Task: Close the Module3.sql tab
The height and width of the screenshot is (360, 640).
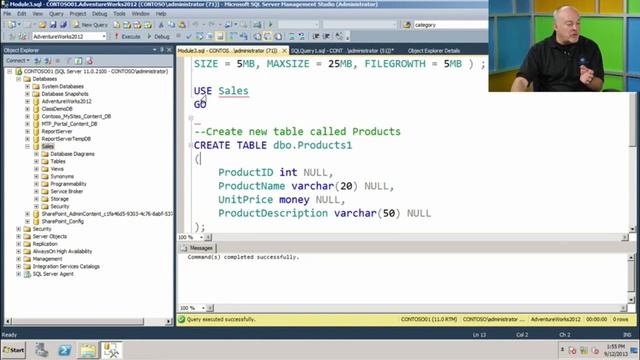Action: coord(284,51)
